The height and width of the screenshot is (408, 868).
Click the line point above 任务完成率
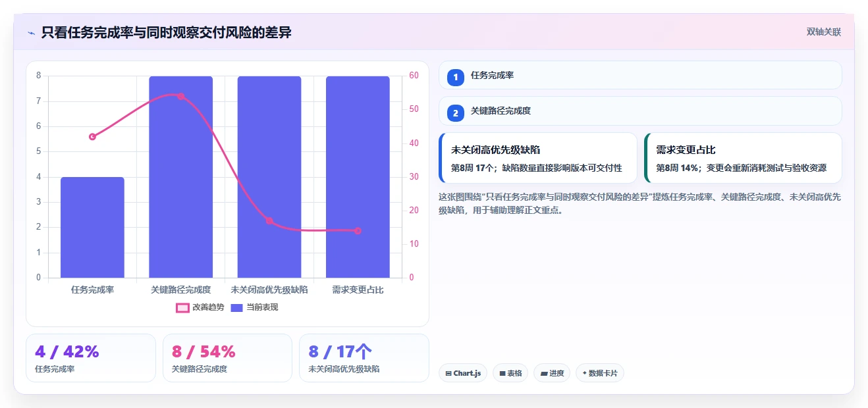tap(92, 137)
